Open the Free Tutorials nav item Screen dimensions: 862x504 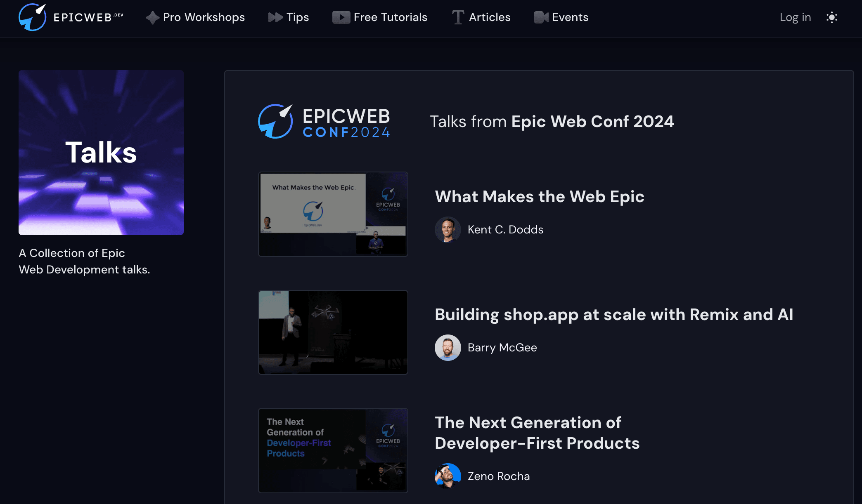pyautogui.click(x=390, y=17)
